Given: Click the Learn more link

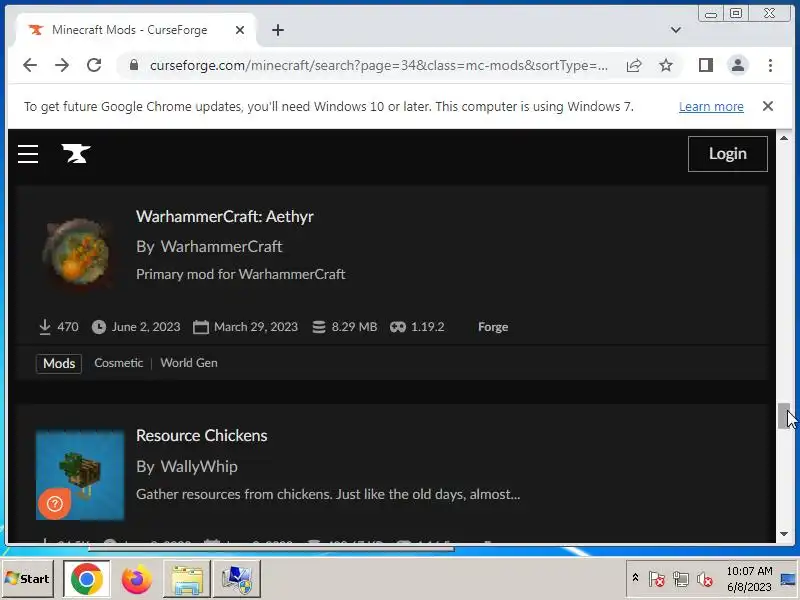Looking at the screenshot, I should point(711,107).
